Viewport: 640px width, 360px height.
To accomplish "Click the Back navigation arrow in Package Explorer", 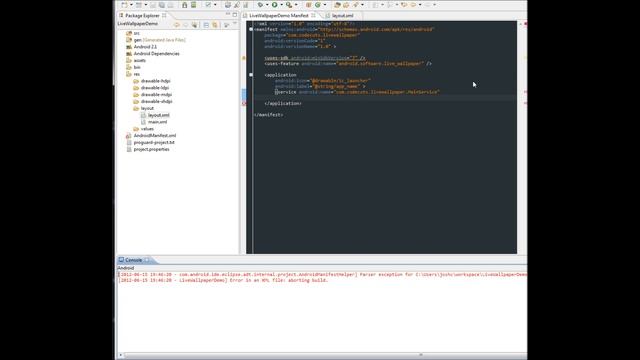I will coord(177,25).
